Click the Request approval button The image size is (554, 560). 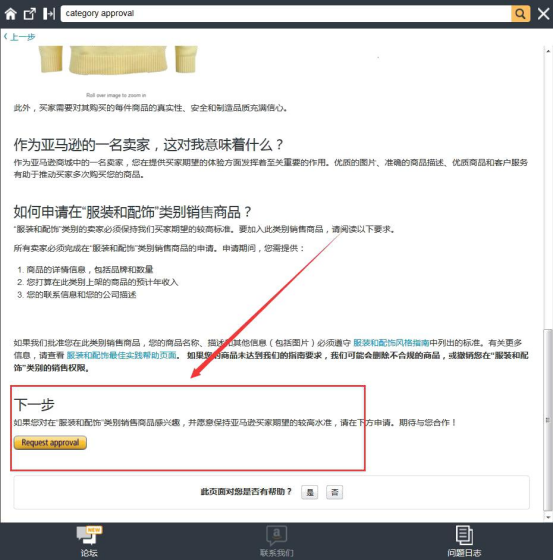point(50,442)
